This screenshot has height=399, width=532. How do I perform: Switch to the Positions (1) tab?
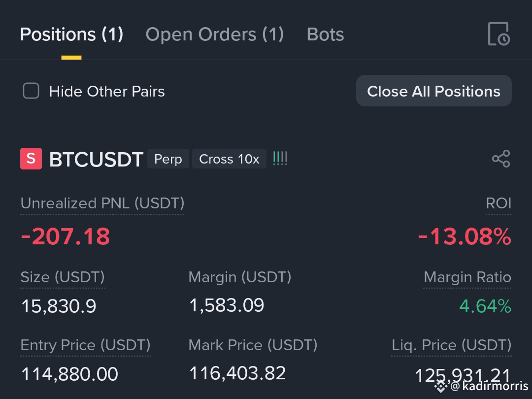71,34
